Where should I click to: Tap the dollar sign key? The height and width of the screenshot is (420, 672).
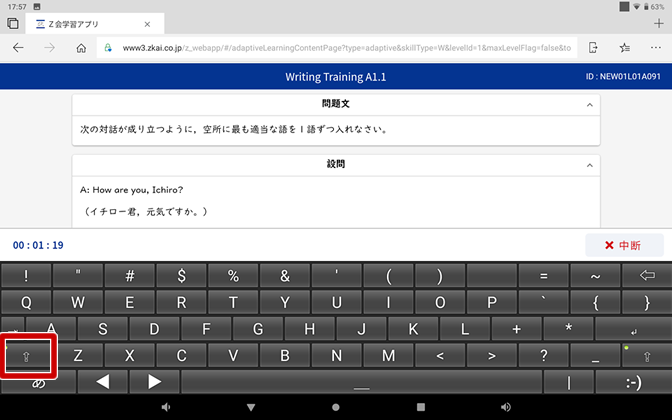point(181,275)
